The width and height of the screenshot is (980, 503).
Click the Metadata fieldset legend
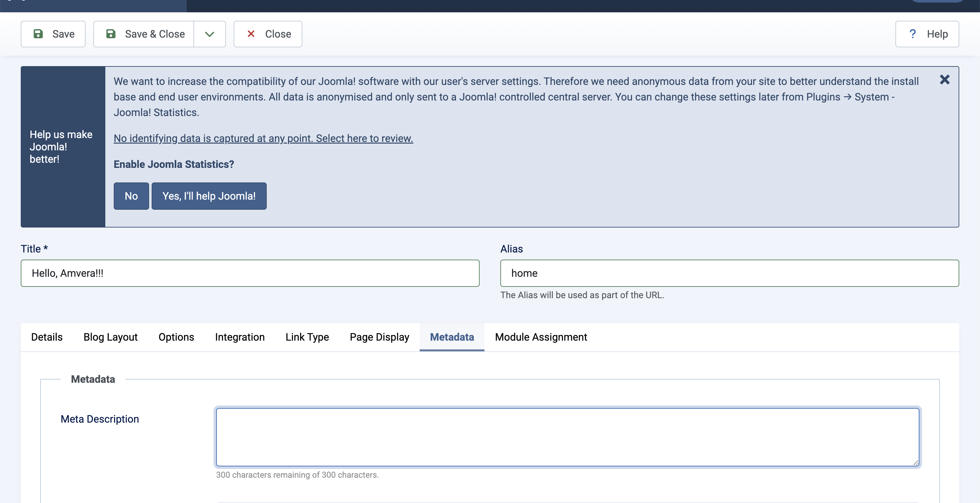[x=93, y=379]
